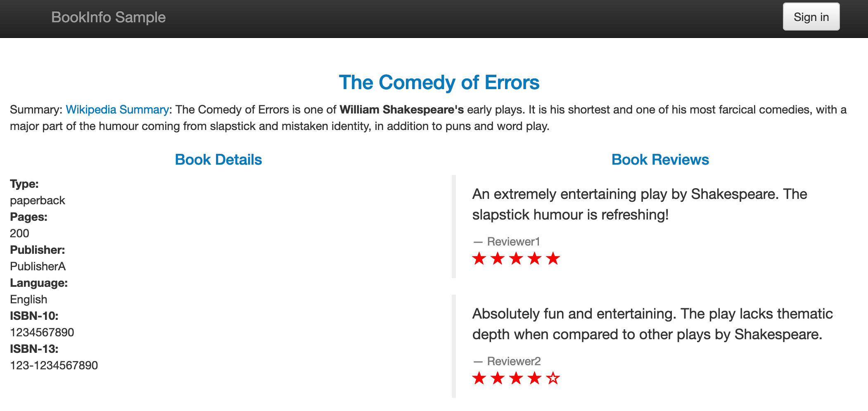The image size is (868, 411).
Task: Click the first star of Reviewer2's rating
Action: click(x=479, y=378)
